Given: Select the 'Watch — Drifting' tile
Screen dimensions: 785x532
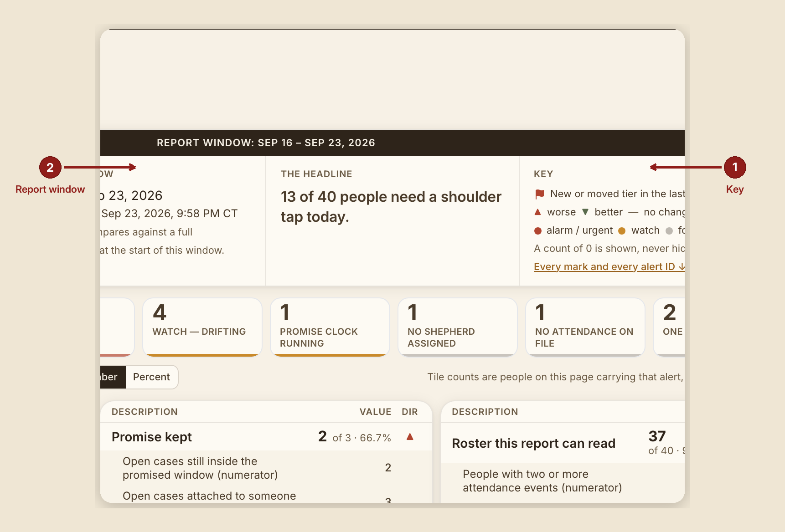Looking at the screenshot, I should [x=202, y=327].
